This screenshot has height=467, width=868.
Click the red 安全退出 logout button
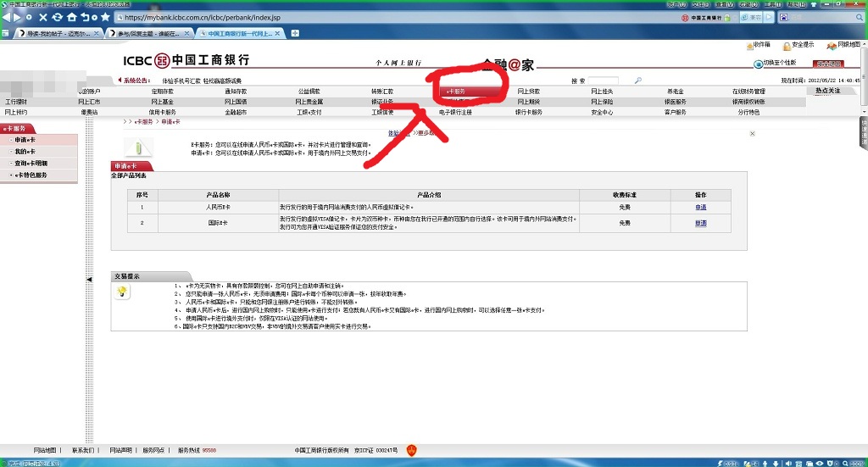829,64
